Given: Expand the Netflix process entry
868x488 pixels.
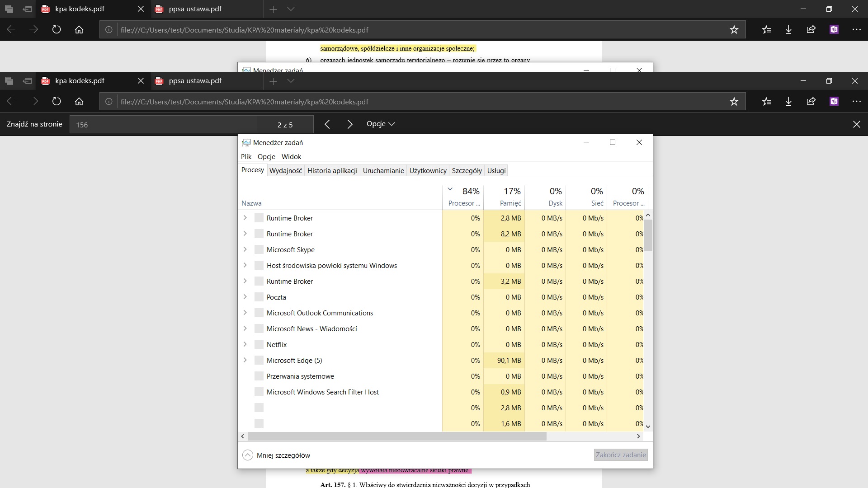Looking at the screenshot, I should (x=245, y=344).
